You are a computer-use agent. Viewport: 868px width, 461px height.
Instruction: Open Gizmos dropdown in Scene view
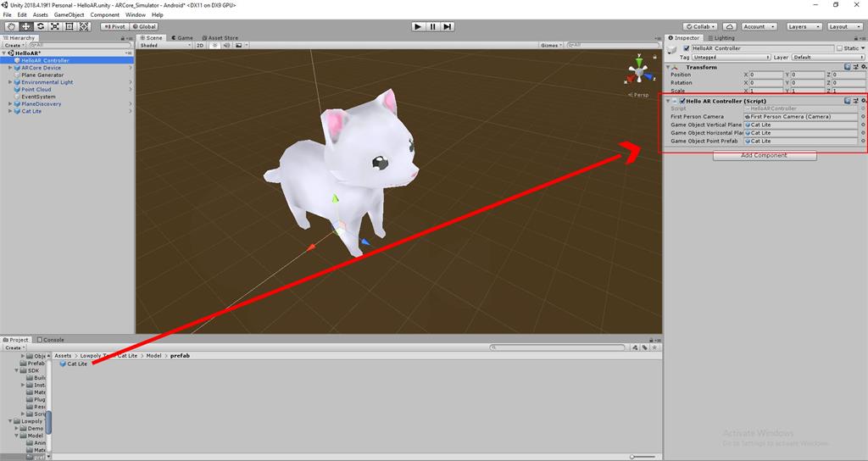pos(551,46)
